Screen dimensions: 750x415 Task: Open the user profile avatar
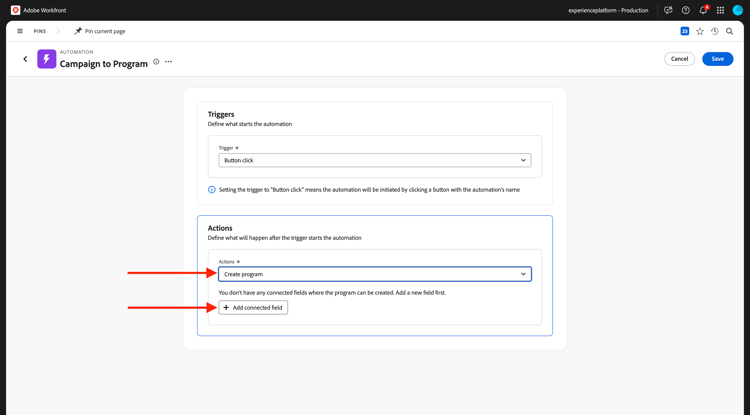[x=738, y=10]
